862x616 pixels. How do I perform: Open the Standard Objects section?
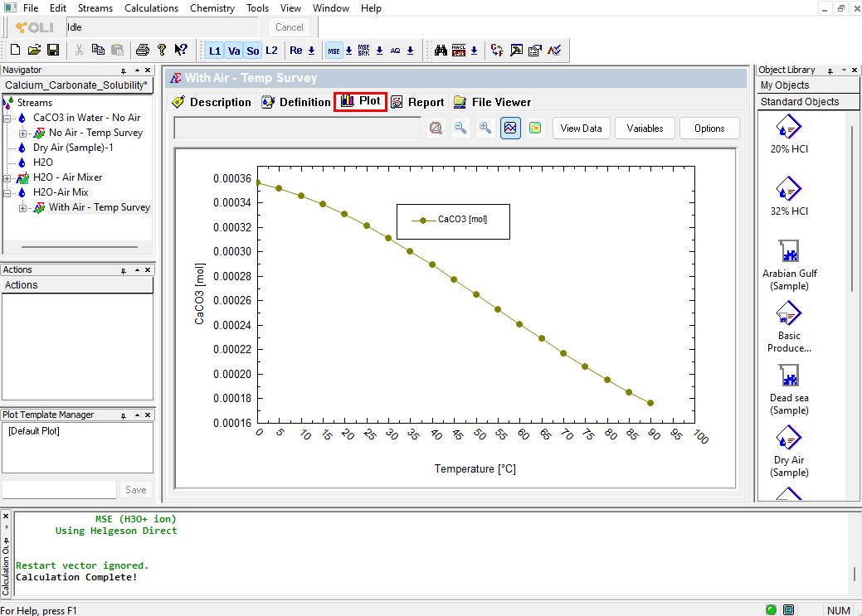808,102
